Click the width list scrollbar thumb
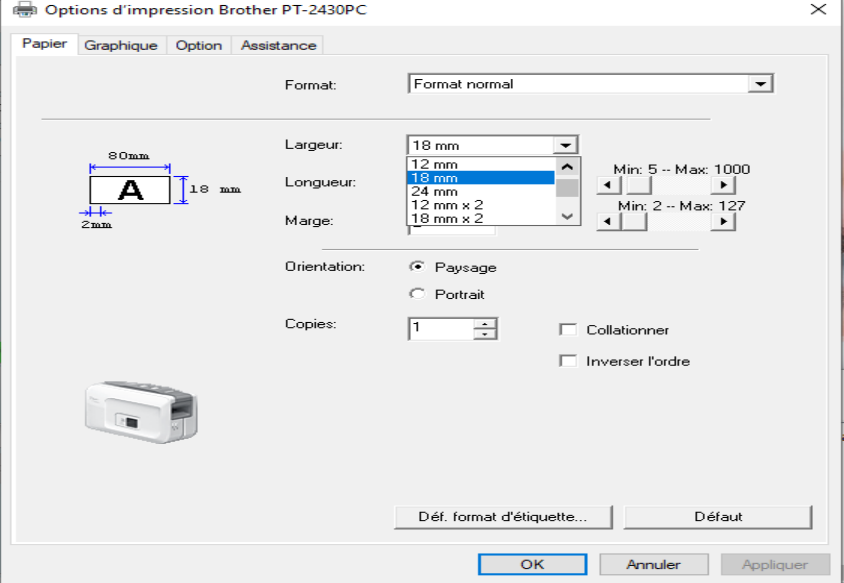 coord(567,188)
